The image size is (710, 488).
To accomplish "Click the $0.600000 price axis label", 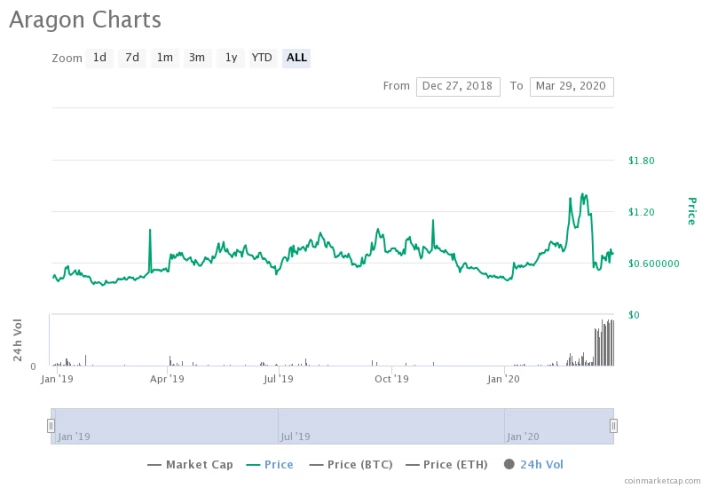I will point(653,263).
